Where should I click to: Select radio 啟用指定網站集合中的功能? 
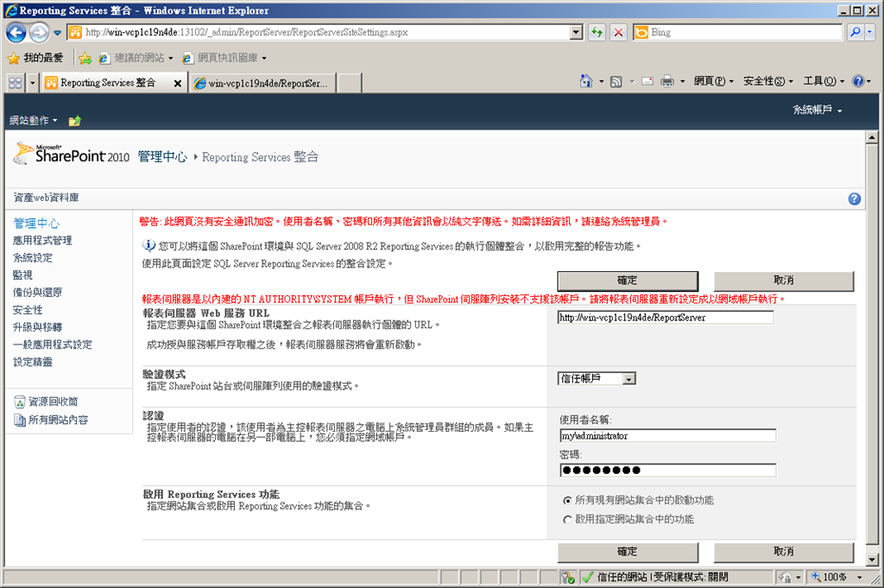(568, 520)
